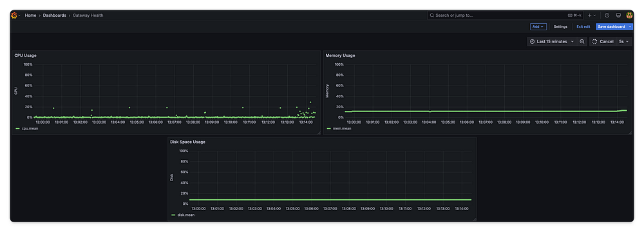The width and height of the screenshot is (644, 232).
Task: Click Exit edit link
Action: click(583, 26)
